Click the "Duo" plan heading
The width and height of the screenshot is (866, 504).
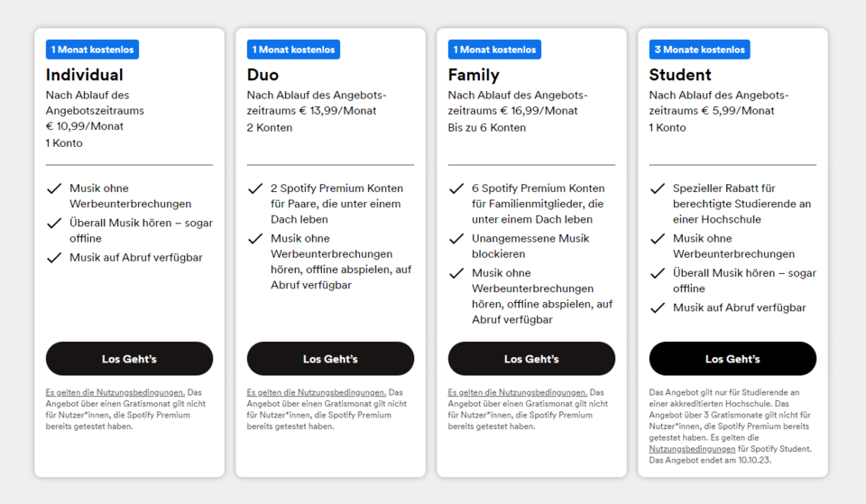(263, 75)
